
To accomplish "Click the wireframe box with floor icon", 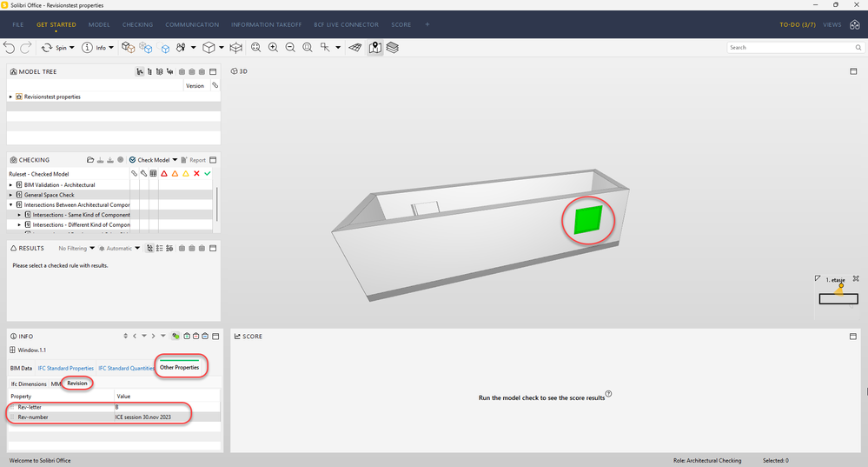I will [236, 48].
